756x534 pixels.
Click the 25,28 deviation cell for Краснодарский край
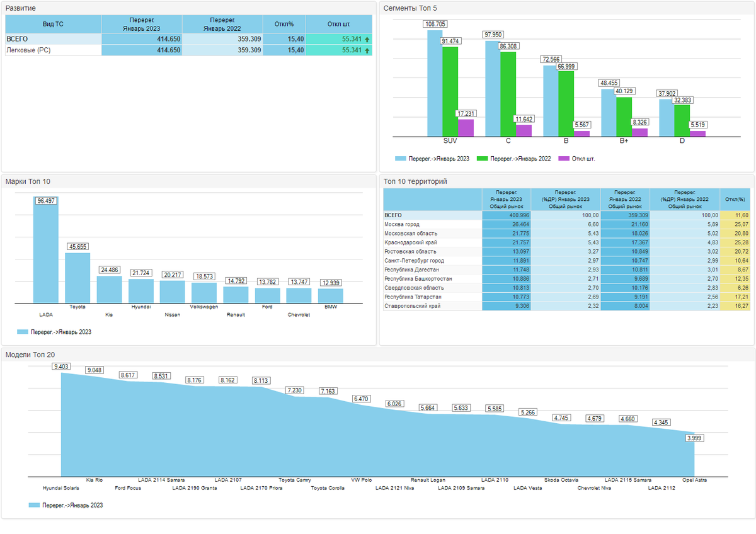(735, 242)
